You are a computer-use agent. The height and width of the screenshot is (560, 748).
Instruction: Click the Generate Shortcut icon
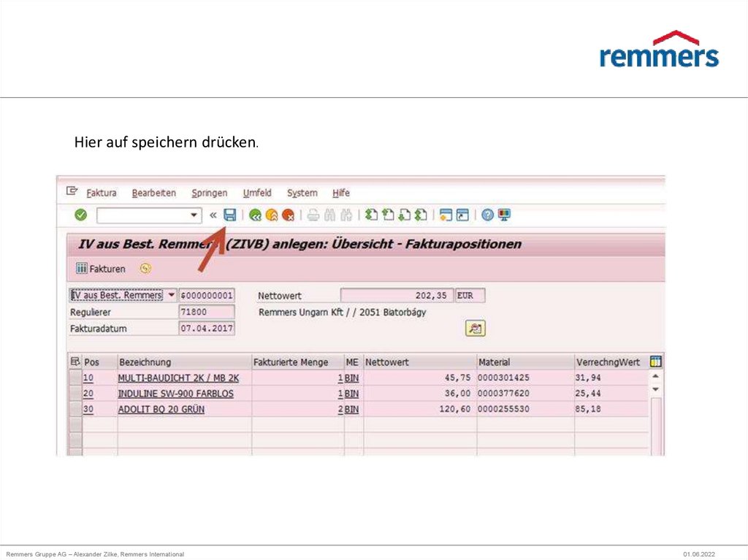[462, 215]
